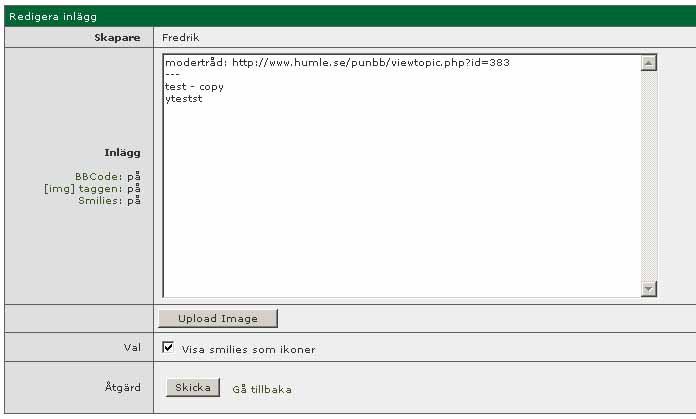Image resolution: width=696 pixels, height=419 pixels.
Task: Open the Smilies help link
Action: pyautogui.click(x=100, y=200)
